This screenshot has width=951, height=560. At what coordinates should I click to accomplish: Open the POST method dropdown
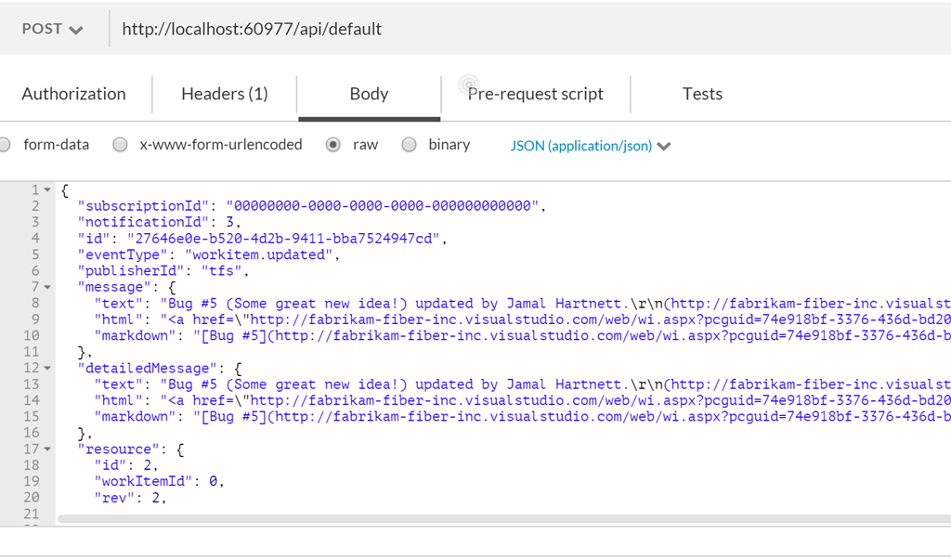click(52, 29)
